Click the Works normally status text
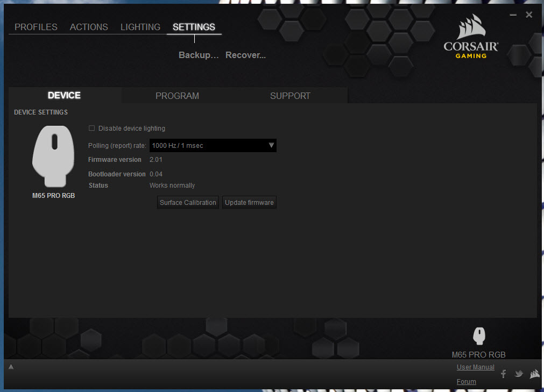The image size is (544, 392). (172, 186)
